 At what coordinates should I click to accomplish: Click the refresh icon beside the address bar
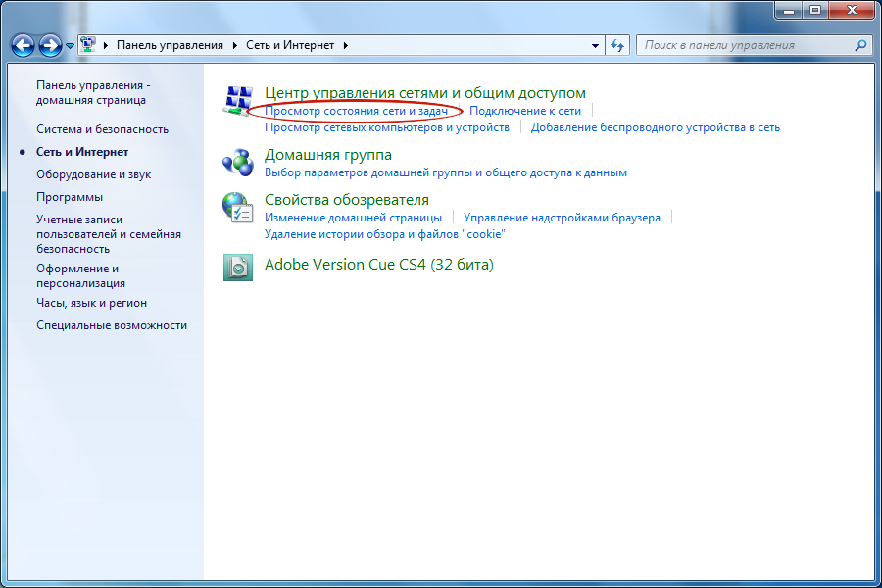617,46
